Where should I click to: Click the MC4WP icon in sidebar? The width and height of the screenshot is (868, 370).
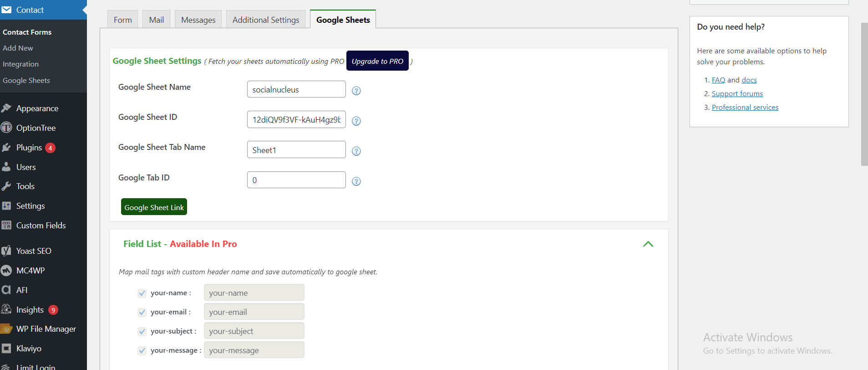tap(6, 270)
